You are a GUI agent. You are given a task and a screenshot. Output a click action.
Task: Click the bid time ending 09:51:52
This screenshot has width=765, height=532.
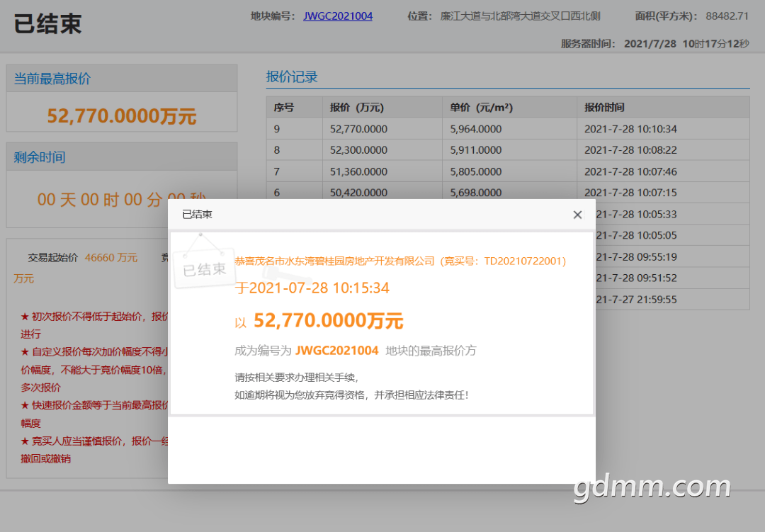636,278
